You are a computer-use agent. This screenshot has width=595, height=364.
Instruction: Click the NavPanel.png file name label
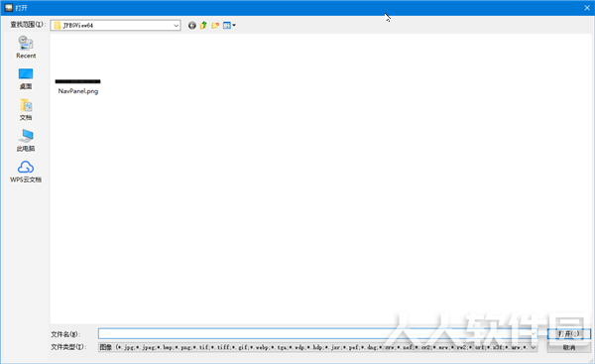[78, 91]
